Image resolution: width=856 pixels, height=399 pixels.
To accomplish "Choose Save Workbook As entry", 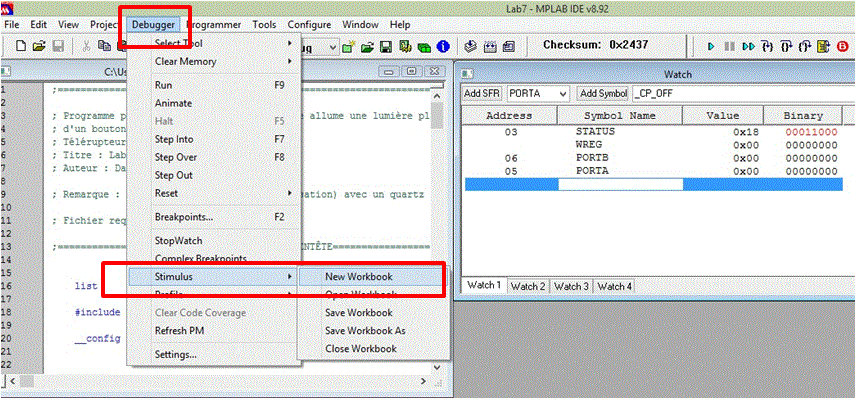I will 374,331.
